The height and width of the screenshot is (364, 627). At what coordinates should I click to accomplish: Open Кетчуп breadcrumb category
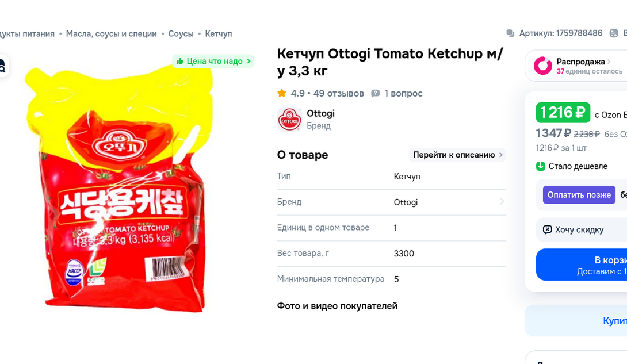[219, 34]
